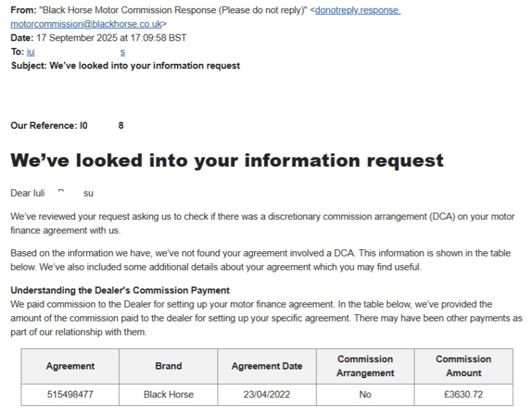Click agreement number 515498477 cell
532x416 pixels.
tap(70, 395)
